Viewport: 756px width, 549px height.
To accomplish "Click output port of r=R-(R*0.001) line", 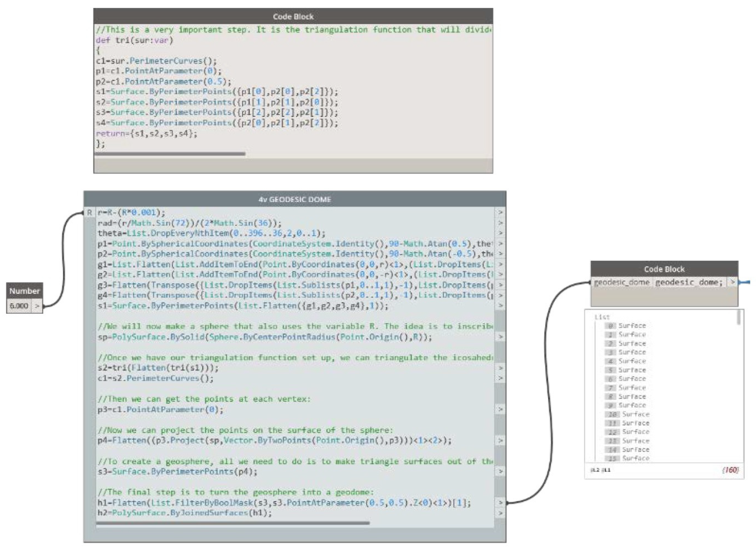I will [x=500, y=212].
